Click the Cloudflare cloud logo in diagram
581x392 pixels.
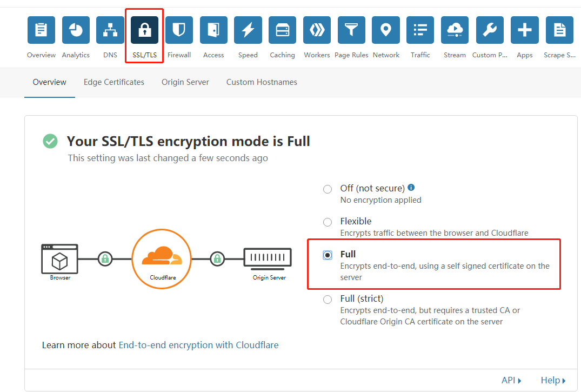162,256
